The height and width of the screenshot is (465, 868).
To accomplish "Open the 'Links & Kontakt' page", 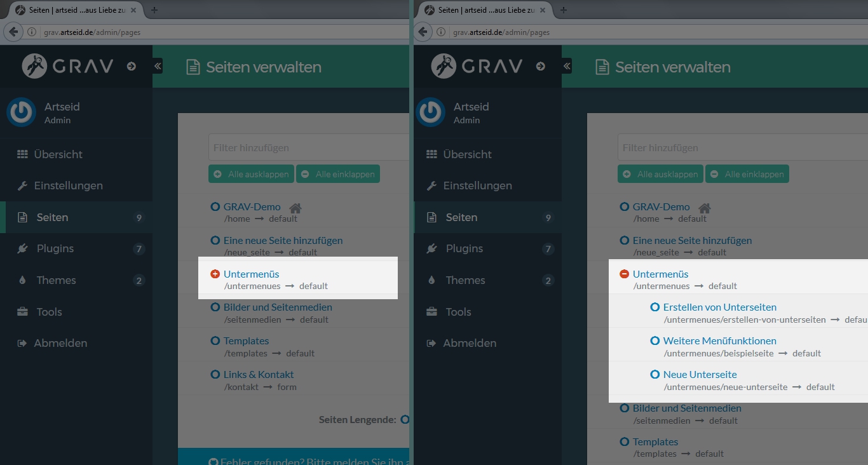I will [259, 375].
